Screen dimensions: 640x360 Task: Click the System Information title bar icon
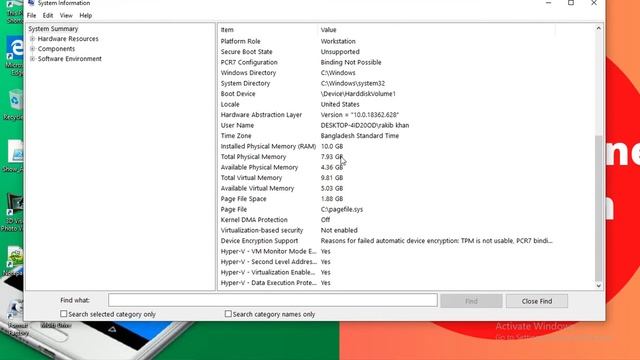31,3
